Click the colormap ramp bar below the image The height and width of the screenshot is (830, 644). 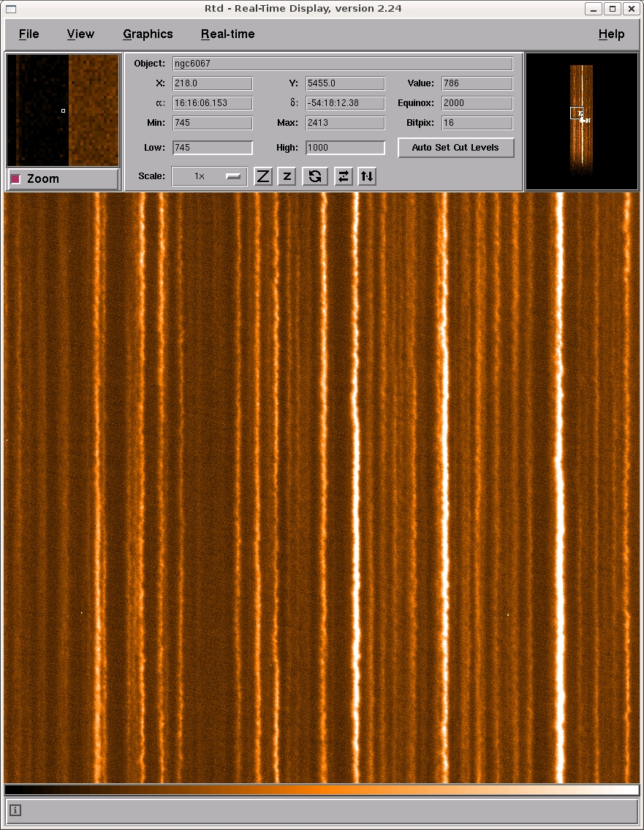pyautogui.click(x=322, y=790)
